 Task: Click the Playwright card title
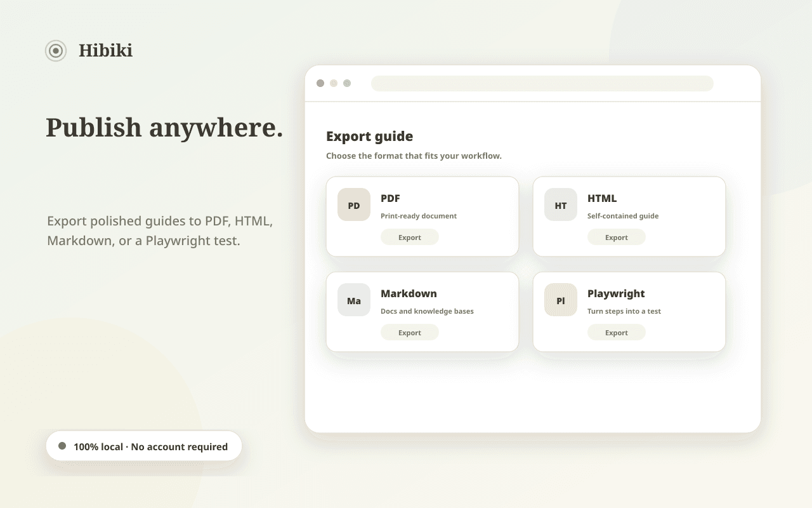click(x=616, y=294)
